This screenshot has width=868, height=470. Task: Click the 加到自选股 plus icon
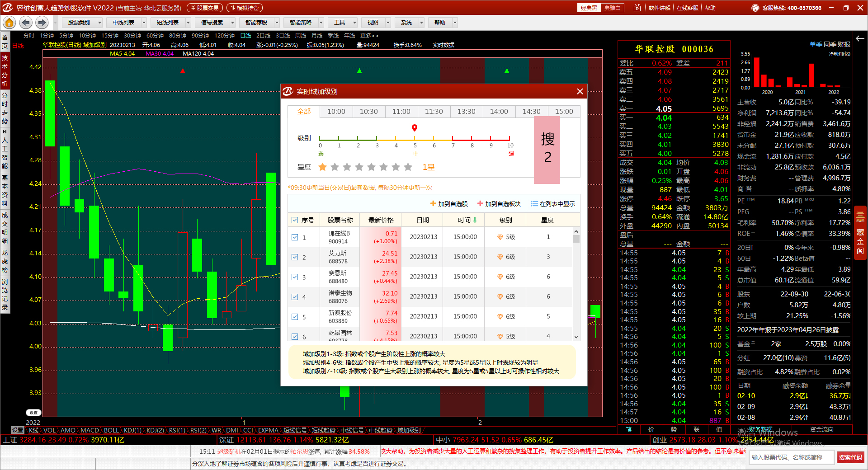[x=433, y=204]
